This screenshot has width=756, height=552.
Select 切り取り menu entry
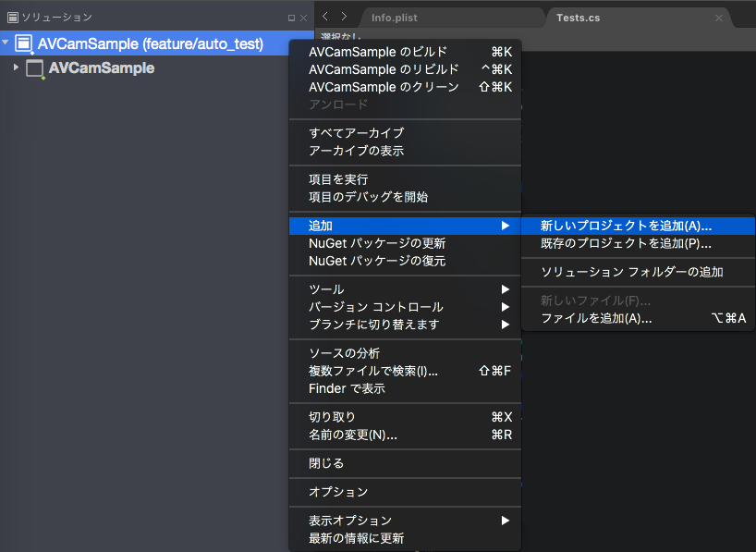coord(405,417)
